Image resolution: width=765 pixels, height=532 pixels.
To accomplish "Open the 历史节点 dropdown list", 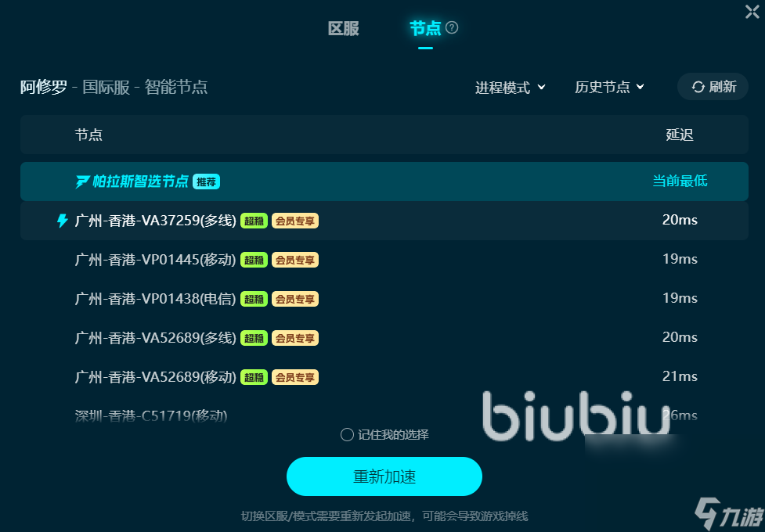I will point(609,88).
